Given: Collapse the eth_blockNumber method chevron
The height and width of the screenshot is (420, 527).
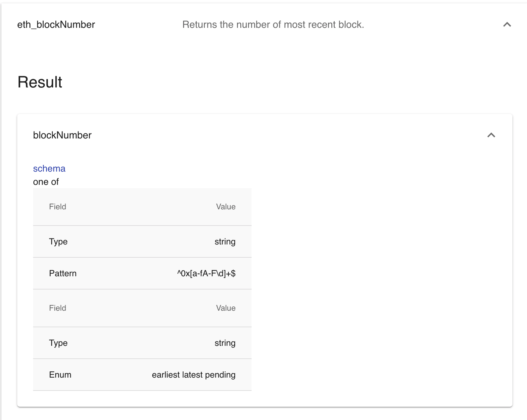Looking at the screenshot, I should pyautogui.click(x=507, y=25).
